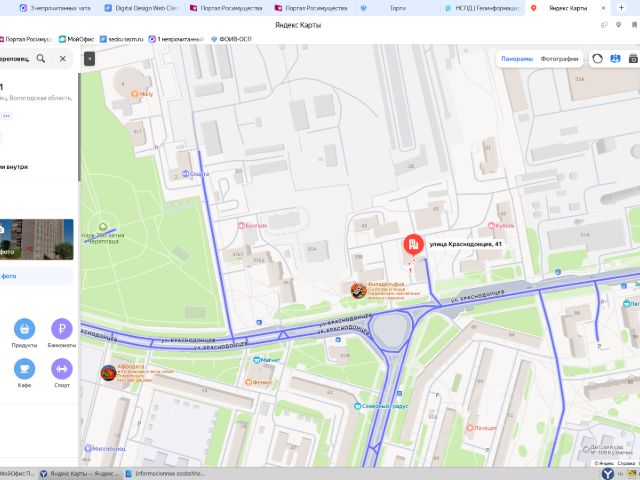640x480 pixels.
Task: Click the red marker at улица Краснодонцев, 41
Action: [x=413, y=245]
